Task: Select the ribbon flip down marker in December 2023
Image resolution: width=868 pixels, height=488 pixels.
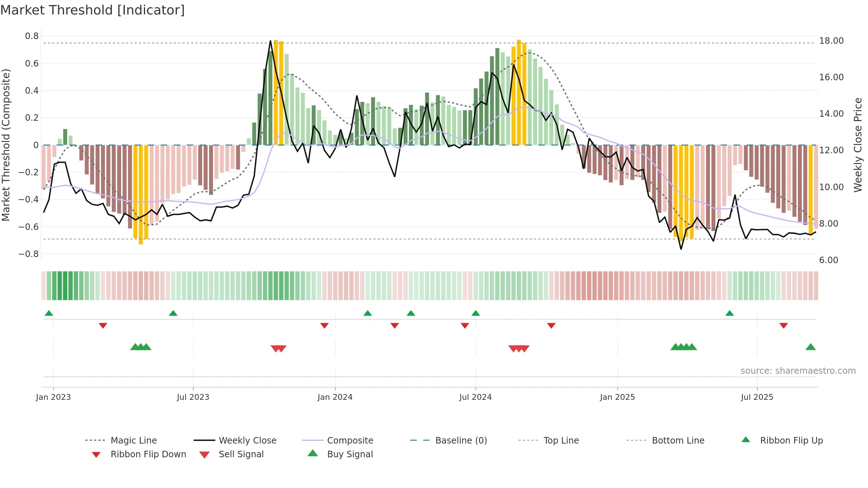Action: [x=324, y=326]
